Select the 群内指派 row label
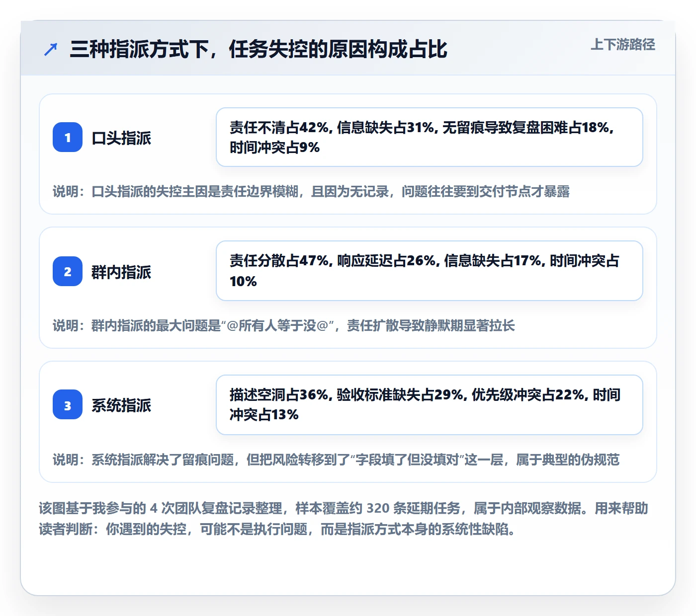This screenshot has height=616, width=696. pyautogui.click(x=121, y=272)
